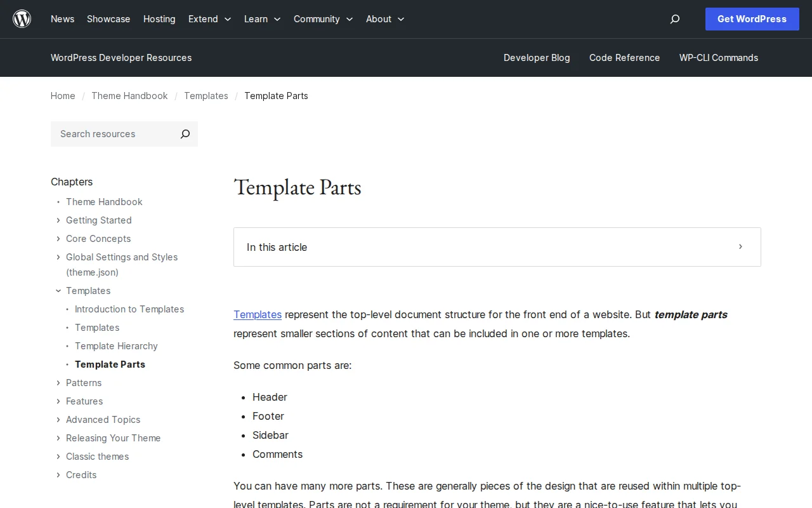Open the search icon in the top navigation
Viewport: 812px width, 508px height.
(x=674, y=19)
